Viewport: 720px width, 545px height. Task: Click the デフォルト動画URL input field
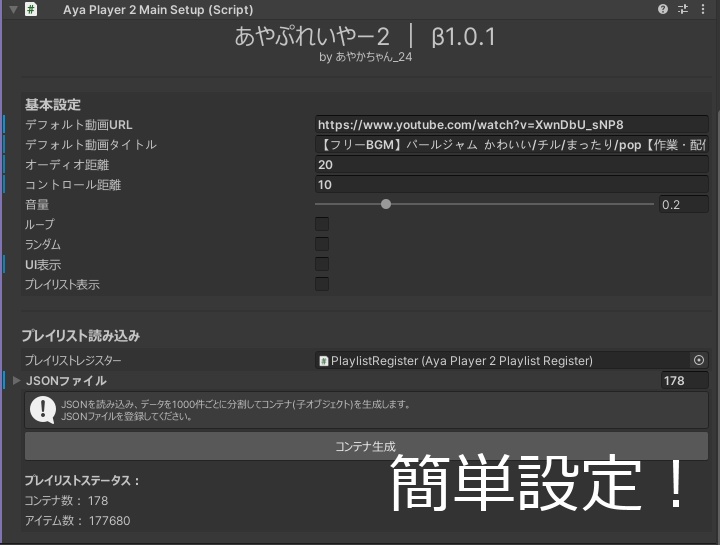click(x=512, y=124)
